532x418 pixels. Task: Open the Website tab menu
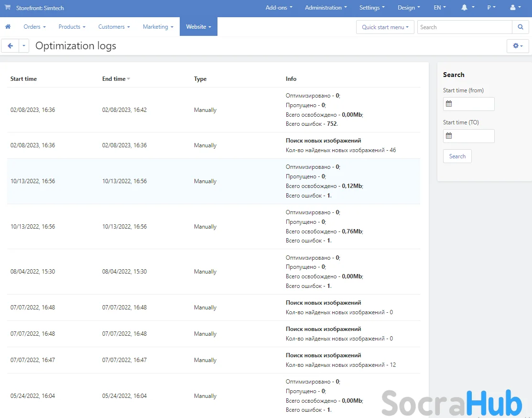tap(198, 27)
